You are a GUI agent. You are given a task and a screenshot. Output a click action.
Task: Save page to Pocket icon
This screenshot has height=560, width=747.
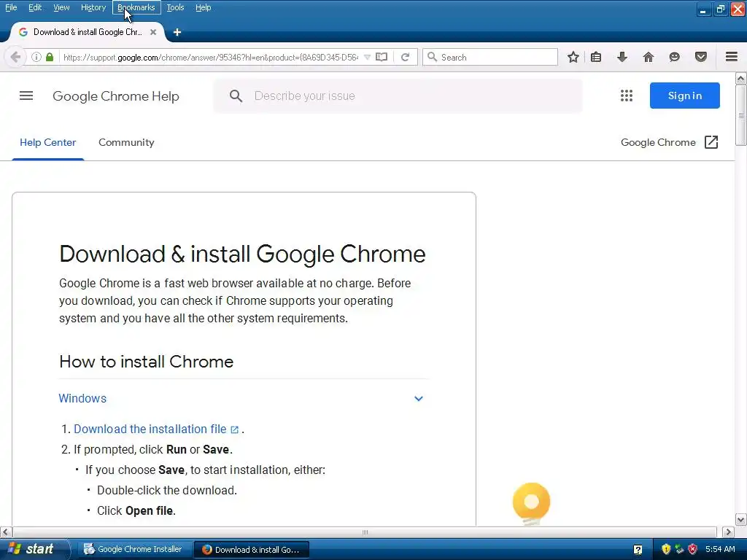tap(701, 57)
